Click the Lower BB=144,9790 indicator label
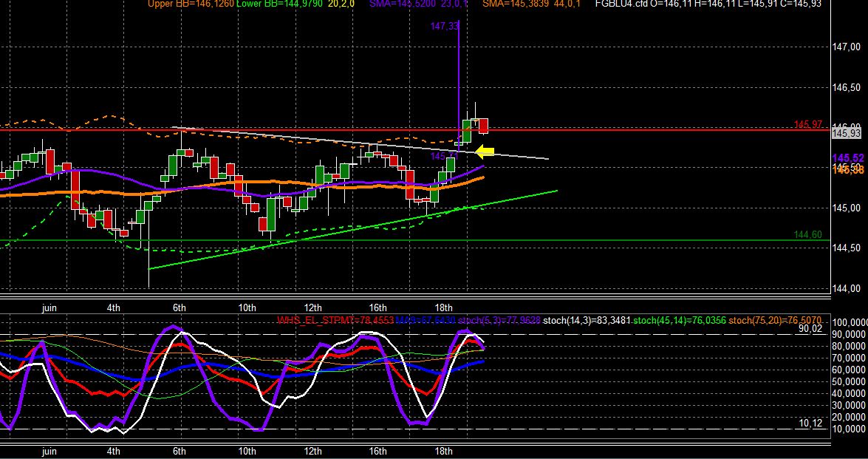This screenshot has width=868, height=459. (279, 4)
